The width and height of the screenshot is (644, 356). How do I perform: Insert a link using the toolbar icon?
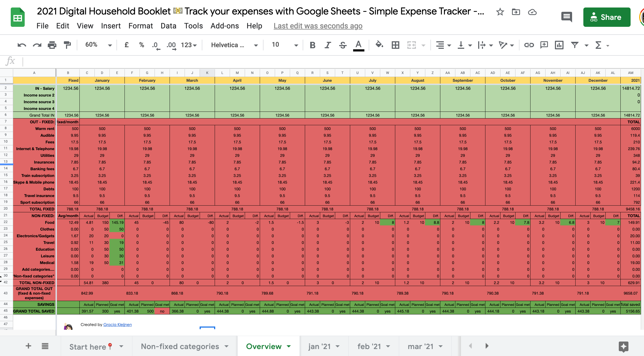pyautogui.click(x=529, y=45)
